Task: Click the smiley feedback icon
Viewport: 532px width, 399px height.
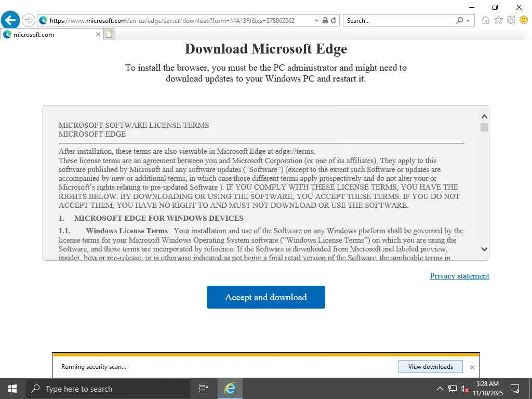Action: tap(524, 20)
